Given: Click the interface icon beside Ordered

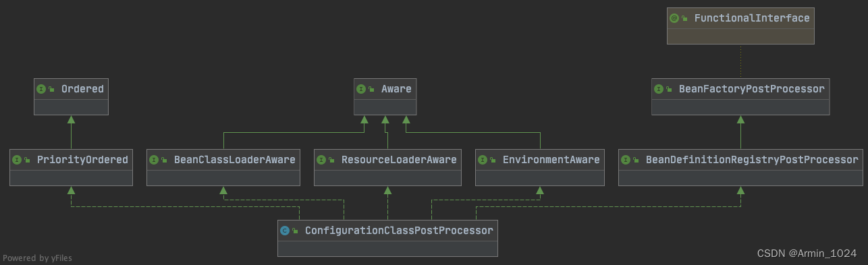Looking at the screenshot, I should tap(41, 89).
